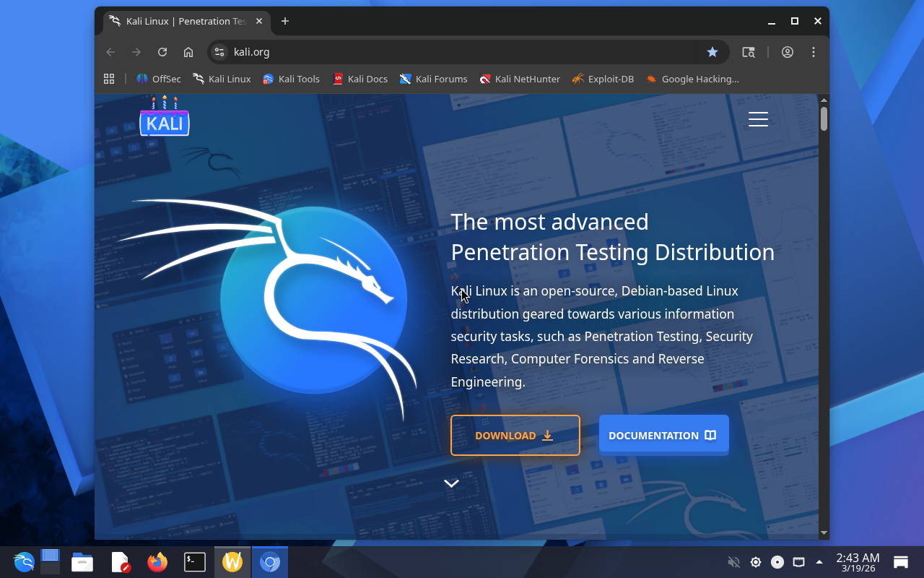View site information icon in address bar
This screenshot has height=578, width=924.
coord(221,52)
